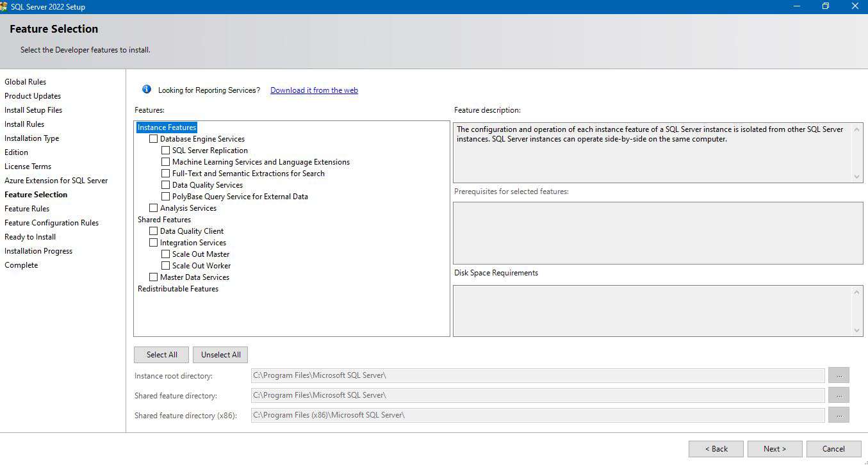Click Disk Space Requirements scrollbar down arrow

(857, 330)
